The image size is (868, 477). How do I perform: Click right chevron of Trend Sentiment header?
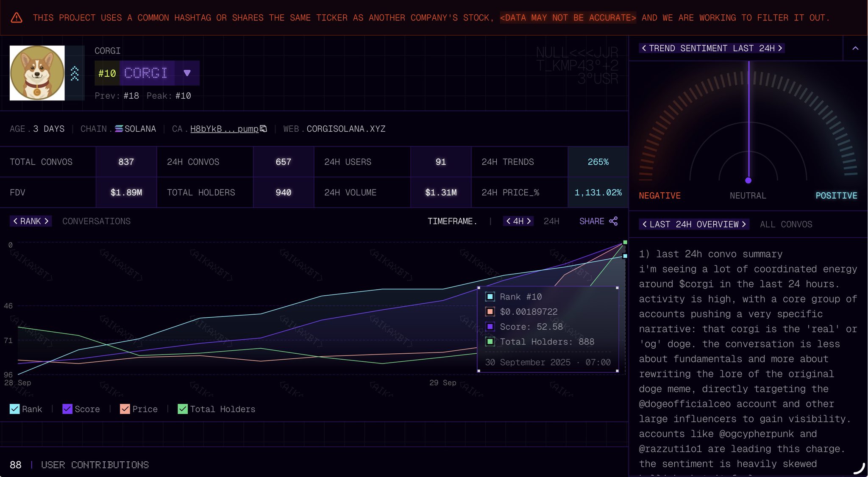(780, 48)
